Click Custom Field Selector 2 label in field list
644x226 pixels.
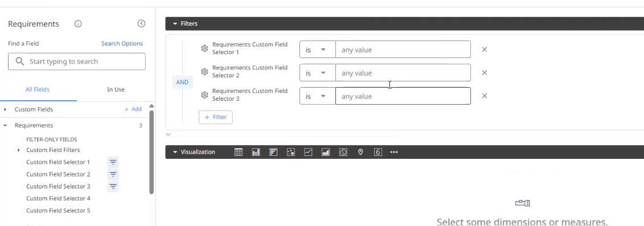[x=58, y=174]
